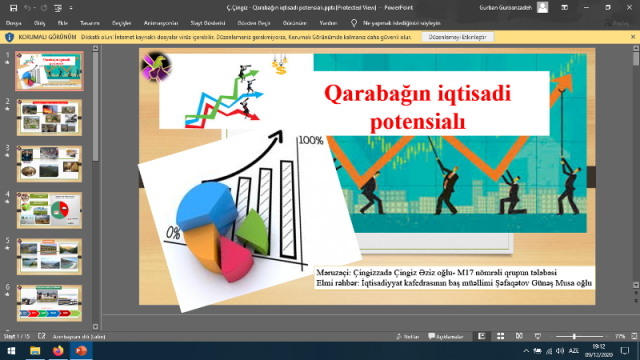The height and width of the screenshot is (360, 640).
Task: Open Firefox from the taskbar
Action: pos(58,351)
